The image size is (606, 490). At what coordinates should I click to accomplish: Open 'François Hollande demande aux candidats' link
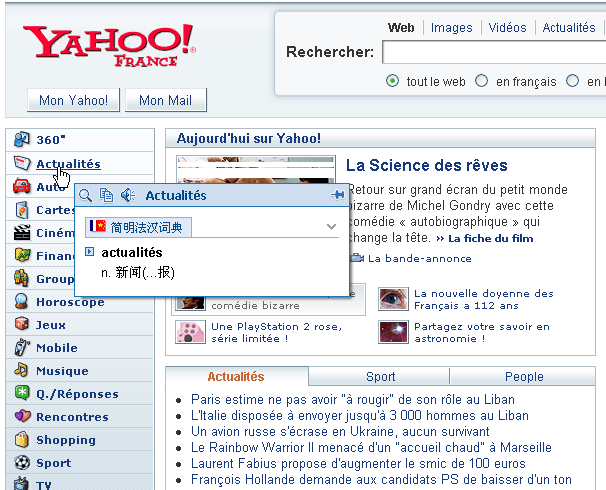coord(381,480)
